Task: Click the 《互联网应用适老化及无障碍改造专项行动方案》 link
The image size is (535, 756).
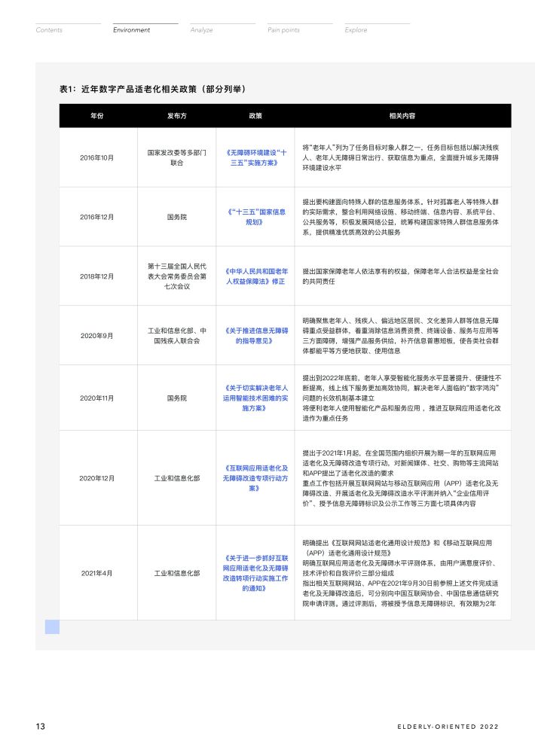Action: pyautogui.click(x=255, y=478)
